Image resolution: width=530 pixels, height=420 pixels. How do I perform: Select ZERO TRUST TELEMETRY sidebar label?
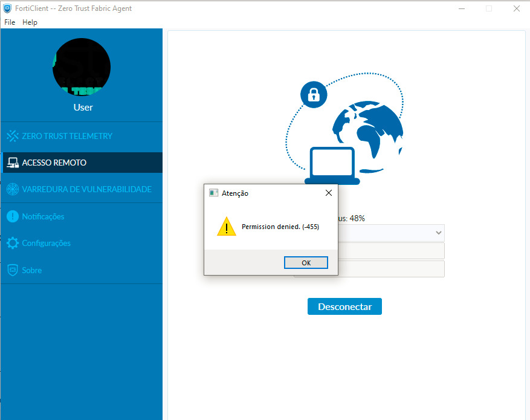point(67,136)
